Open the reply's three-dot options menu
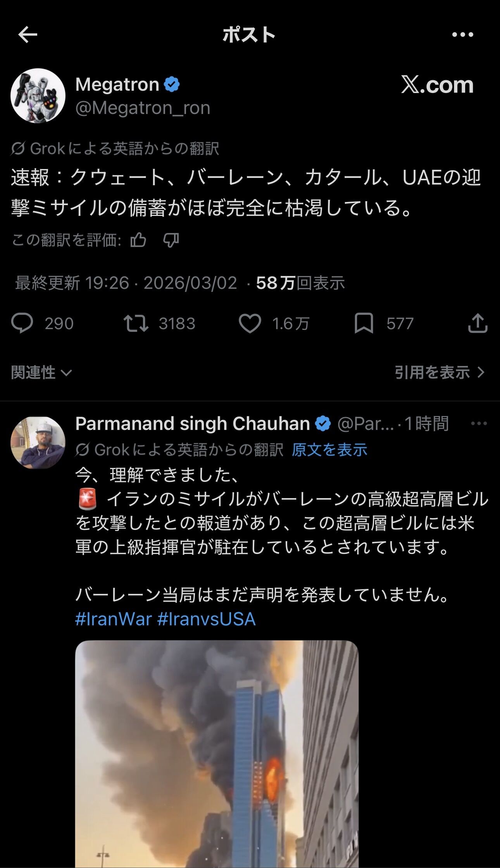Image resolution: width=500 pixels, height=868 pixels. [479, 423]
